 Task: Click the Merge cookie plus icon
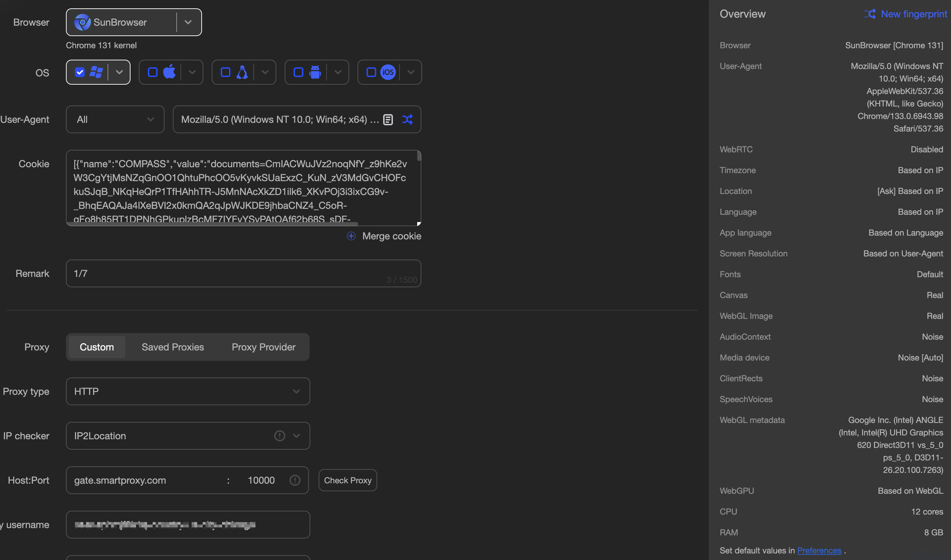[351, 236]
